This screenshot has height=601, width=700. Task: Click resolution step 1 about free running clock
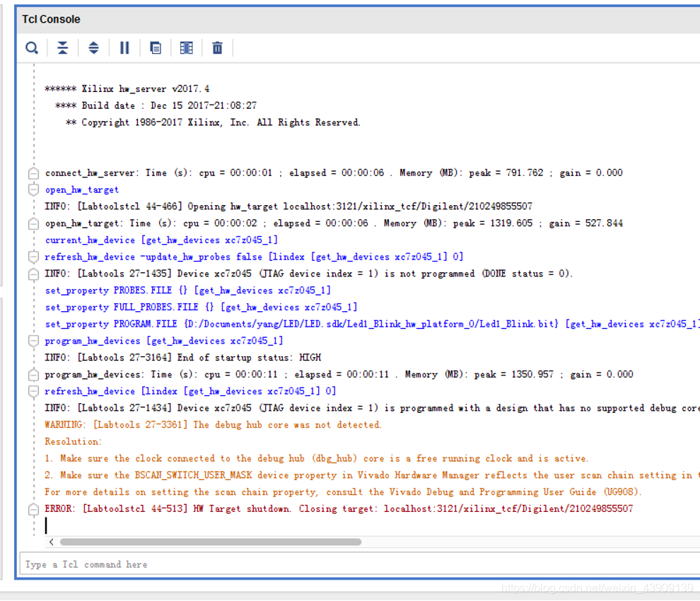[x=317, y=459]
